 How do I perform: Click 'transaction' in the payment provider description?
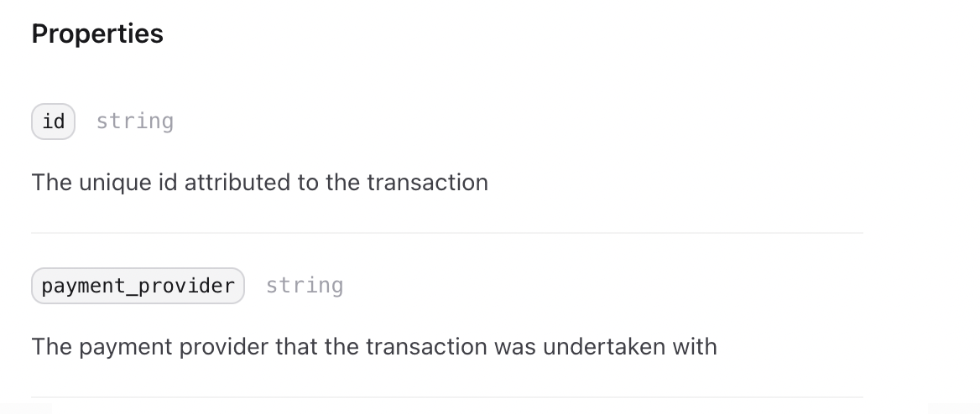pyautogui.click(x=426, y=347)
